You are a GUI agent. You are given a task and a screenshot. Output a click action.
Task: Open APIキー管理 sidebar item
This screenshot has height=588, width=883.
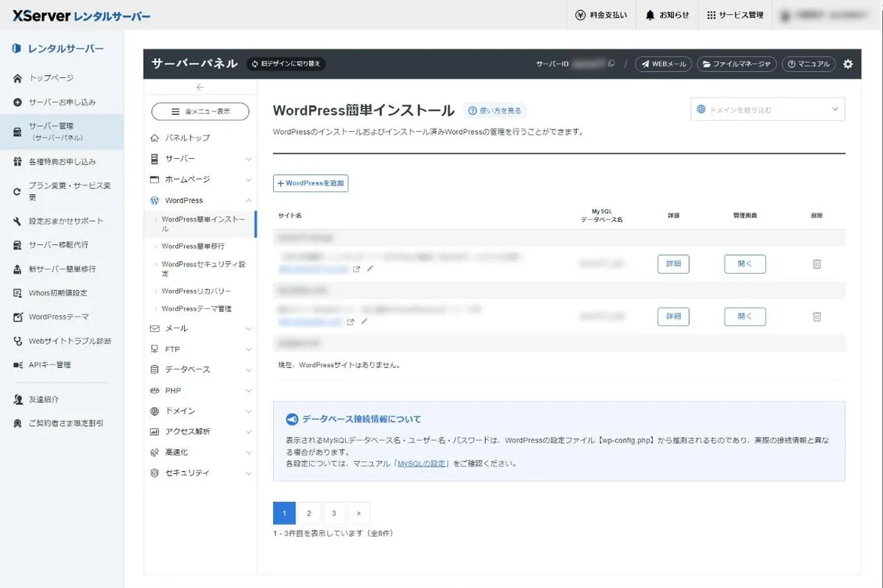62,365
